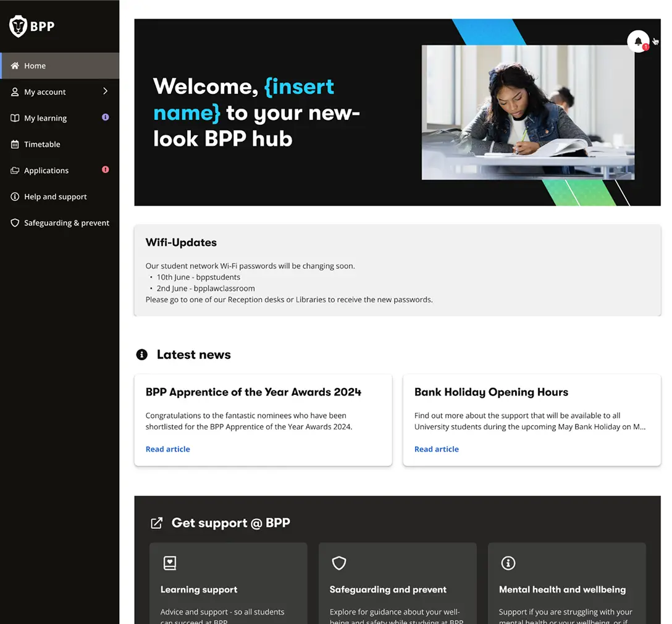Click the My account person icon
The width and height of the screenshot is (672, 624).
pos(15,91)
